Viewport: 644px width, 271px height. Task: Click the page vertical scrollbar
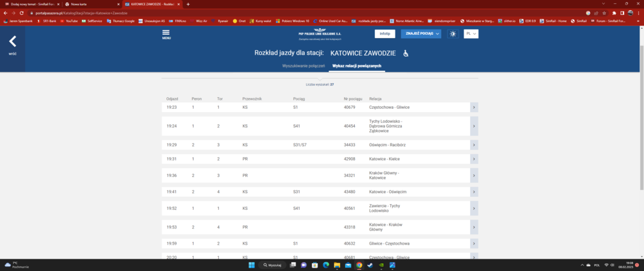[x=641, y=129]
